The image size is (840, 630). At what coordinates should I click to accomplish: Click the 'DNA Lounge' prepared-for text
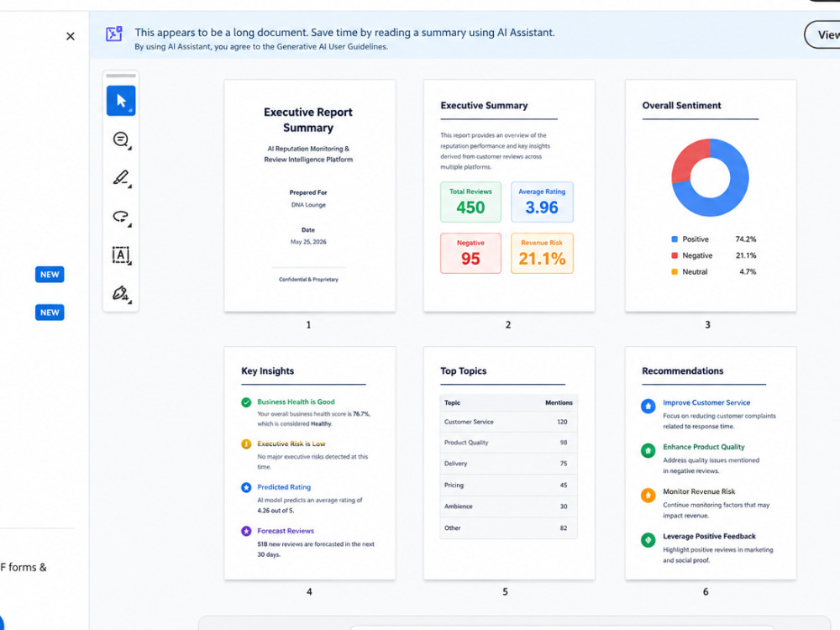pyautogui.click(x=308, y=205)
